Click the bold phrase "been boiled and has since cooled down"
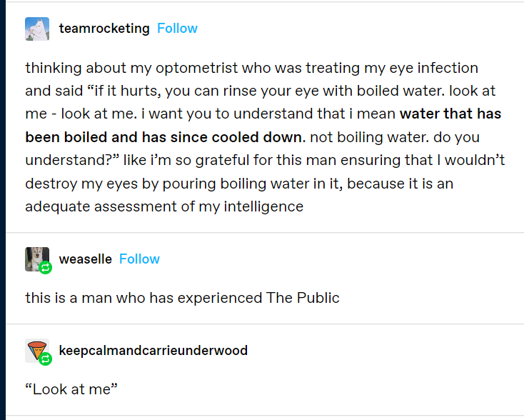The width and height of the screenshot is (524, 420). (x=164, y=137)
